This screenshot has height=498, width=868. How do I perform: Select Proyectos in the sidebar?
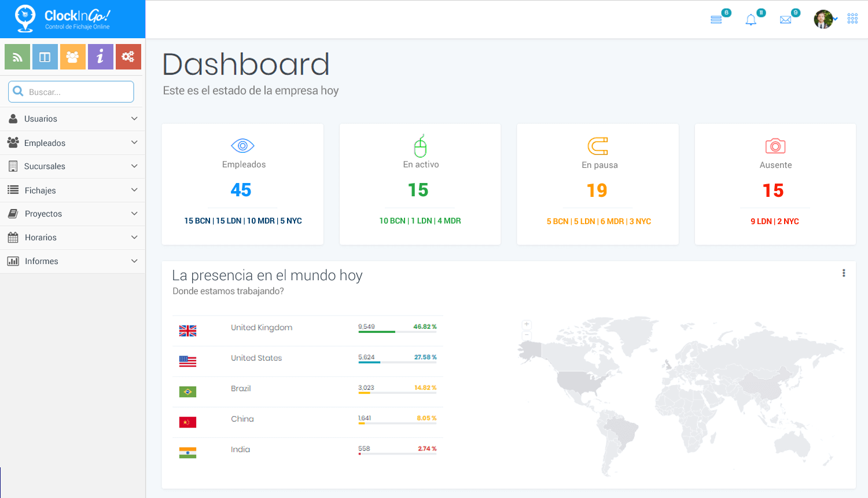click(x=43, y=214)
